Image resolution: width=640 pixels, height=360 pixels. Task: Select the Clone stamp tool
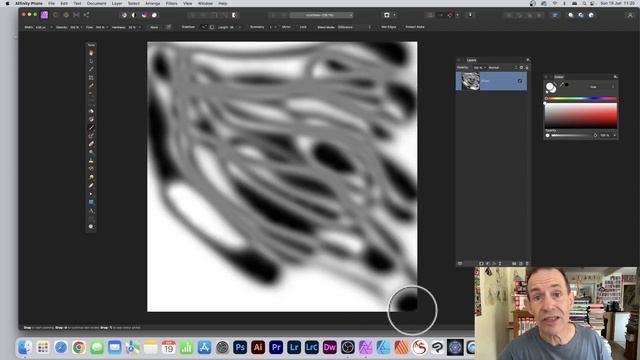click(91, 160)
